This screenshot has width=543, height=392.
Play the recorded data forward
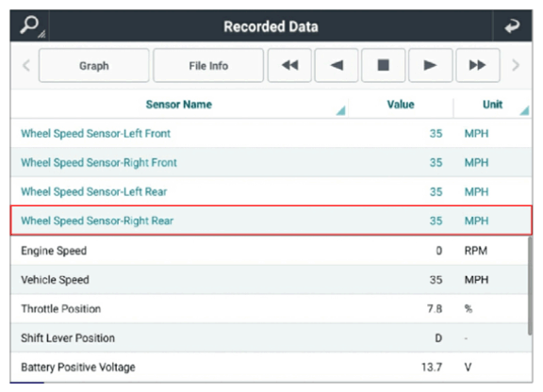(431, 65)
